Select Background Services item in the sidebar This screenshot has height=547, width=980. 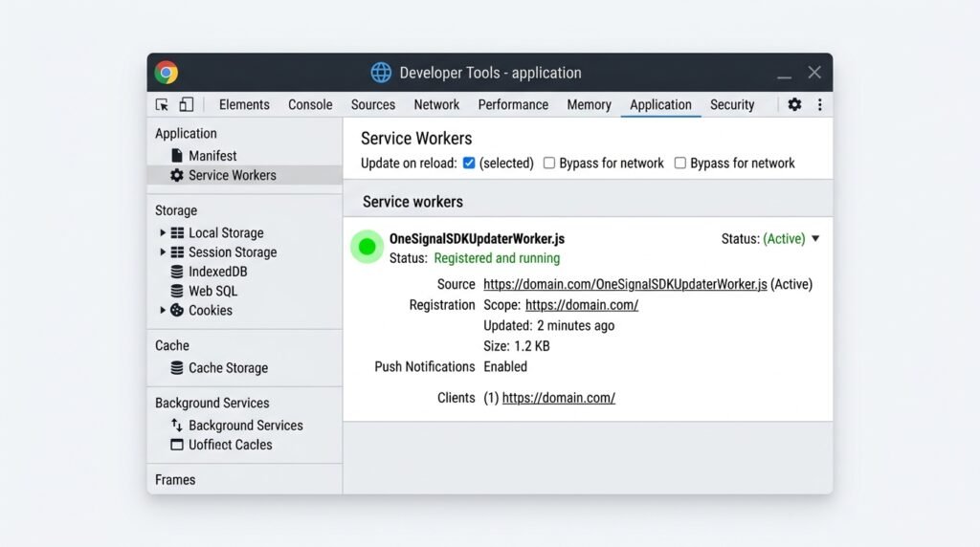click(x=244, y=426)
